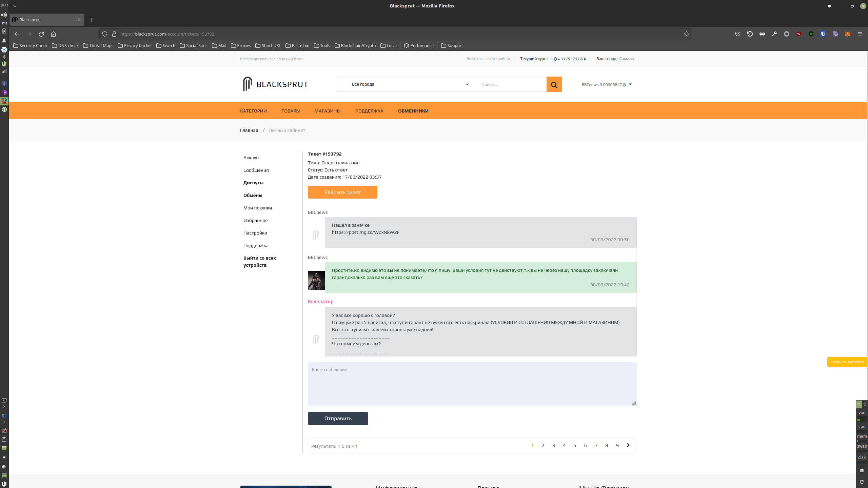Open the Proxies bookmark folder

tap(241, 45)
